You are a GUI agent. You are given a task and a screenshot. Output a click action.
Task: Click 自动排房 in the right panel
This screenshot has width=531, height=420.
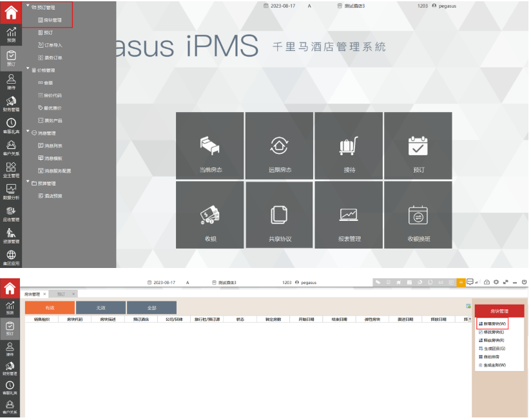(489, 357)
